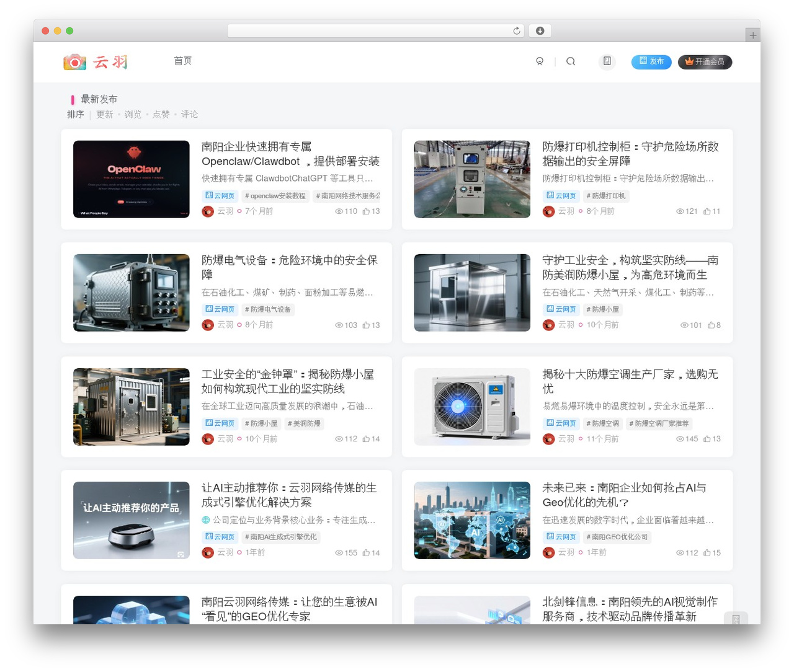Reload page using browser refresh icon
This screenshot has height=672, width=794.
(x=517, y=30)
